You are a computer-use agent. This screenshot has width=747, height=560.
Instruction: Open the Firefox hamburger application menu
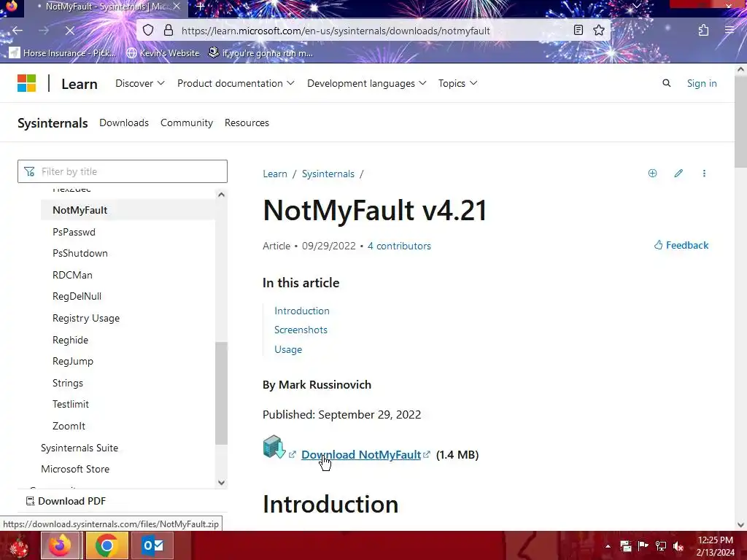pos(729,31)
